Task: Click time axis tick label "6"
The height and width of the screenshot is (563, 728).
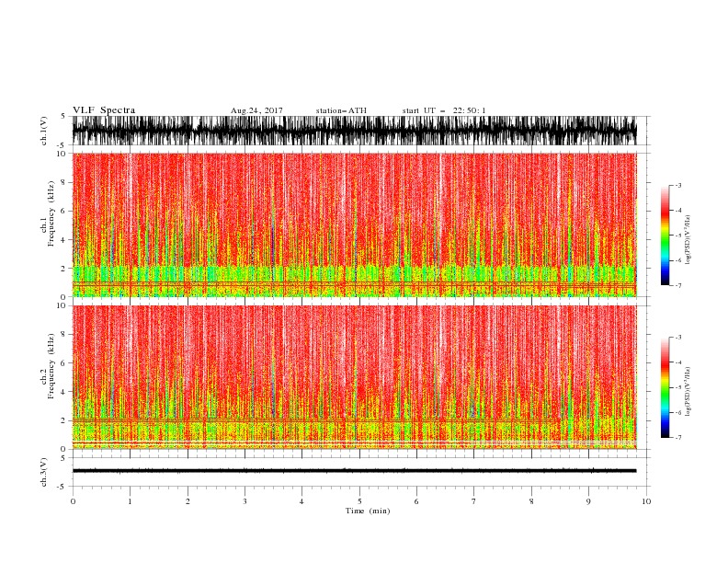Action: pos(416,501)
